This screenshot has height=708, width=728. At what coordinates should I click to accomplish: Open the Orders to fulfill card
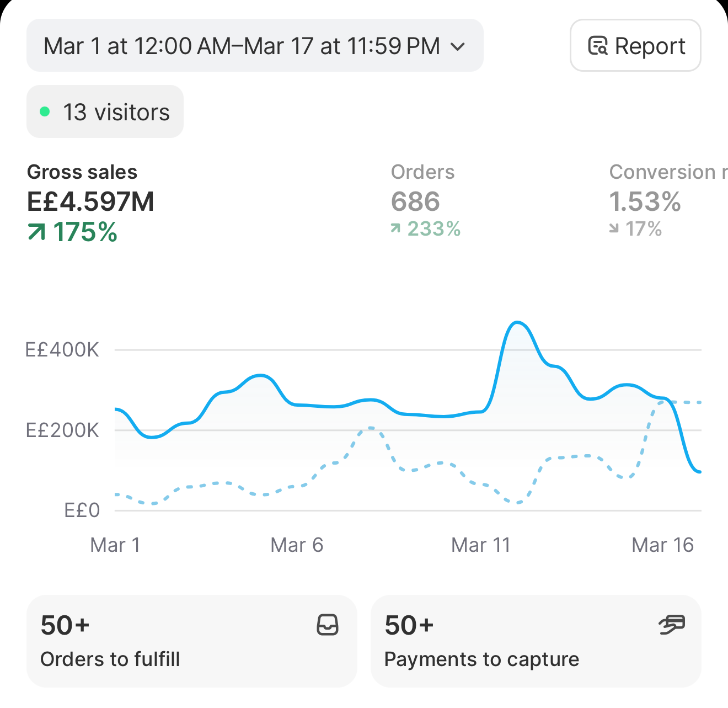[192, 641]
